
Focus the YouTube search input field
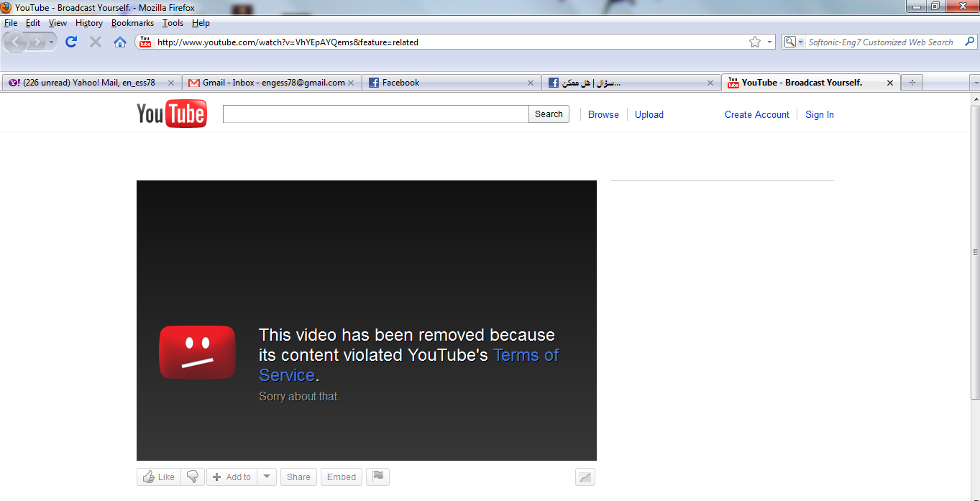pyautogui.click(x=375, y=114)
